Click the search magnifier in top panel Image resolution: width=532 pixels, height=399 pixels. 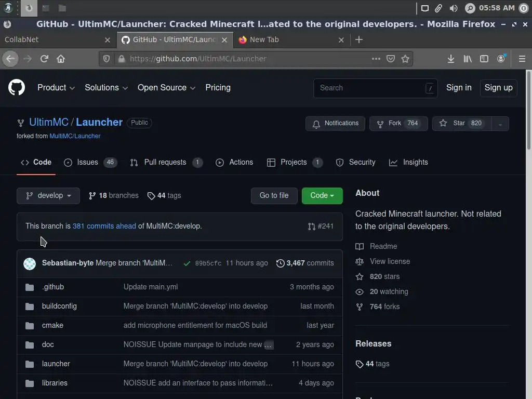470,8
